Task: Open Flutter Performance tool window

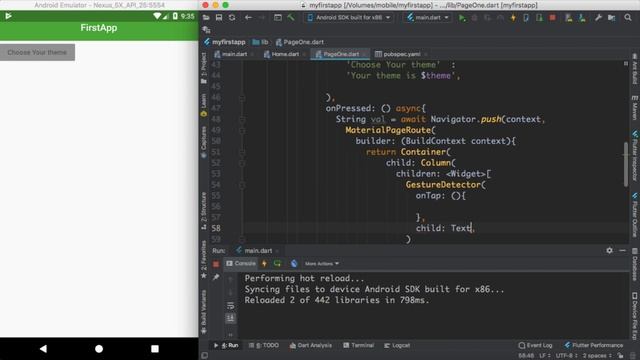Action: 594,345
